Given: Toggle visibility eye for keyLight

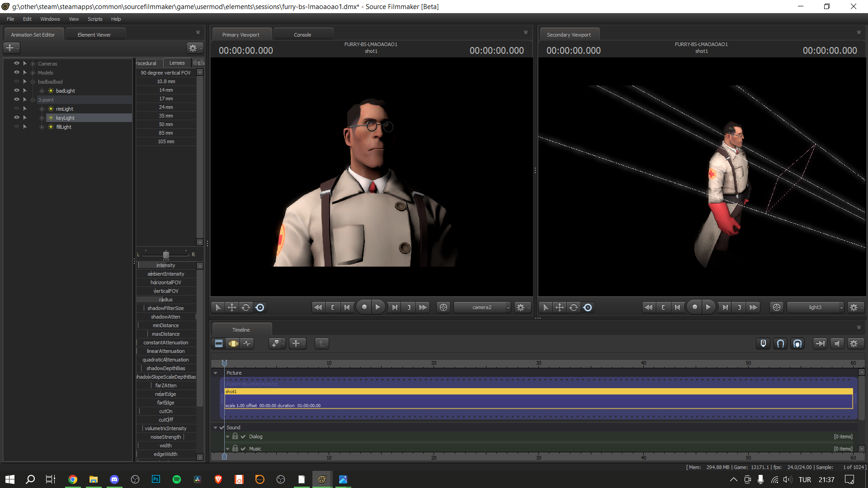Looking at the screenshot, I should coord(17,117).
